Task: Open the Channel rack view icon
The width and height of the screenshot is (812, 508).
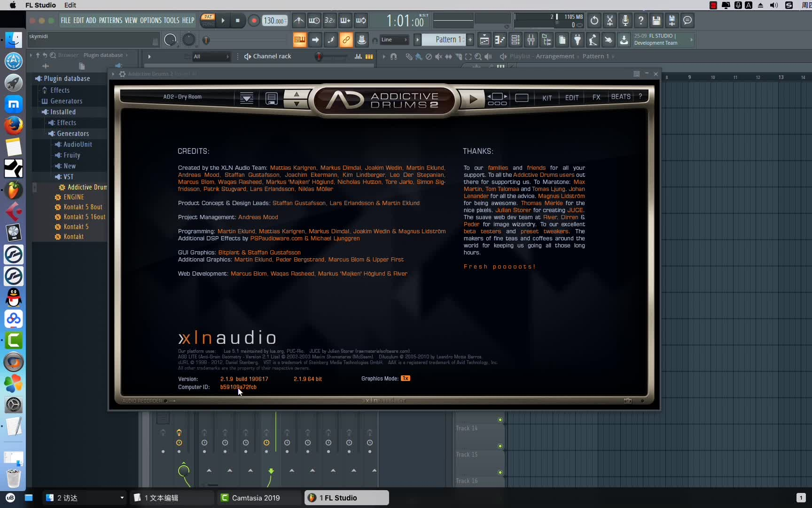Action: [x=515, y=40]
